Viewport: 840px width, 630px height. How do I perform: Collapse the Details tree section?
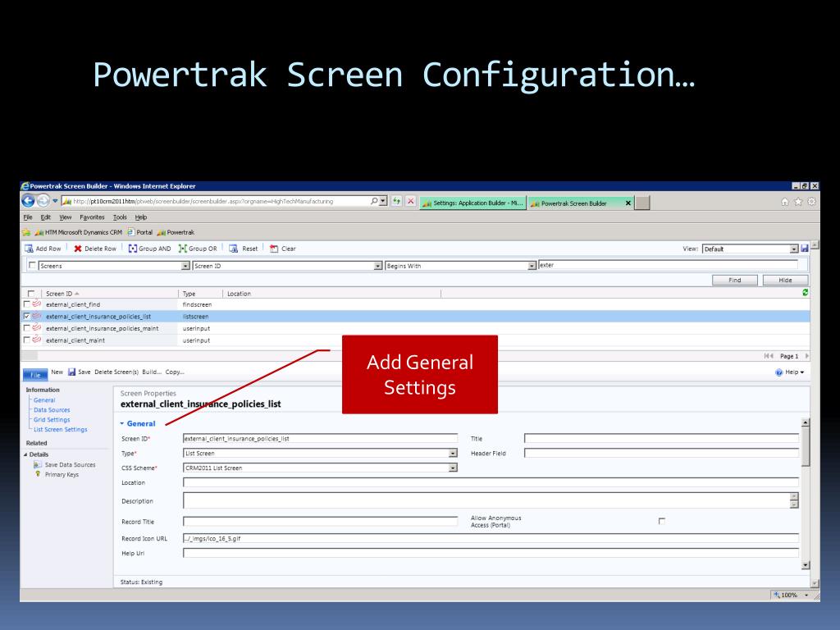tap(25, 454)
